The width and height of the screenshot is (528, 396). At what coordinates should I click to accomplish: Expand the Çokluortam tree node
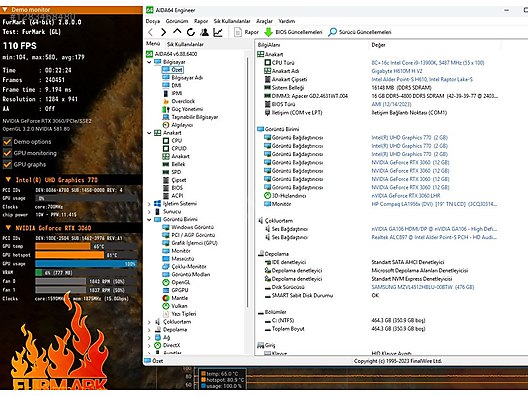click(149, 322)
